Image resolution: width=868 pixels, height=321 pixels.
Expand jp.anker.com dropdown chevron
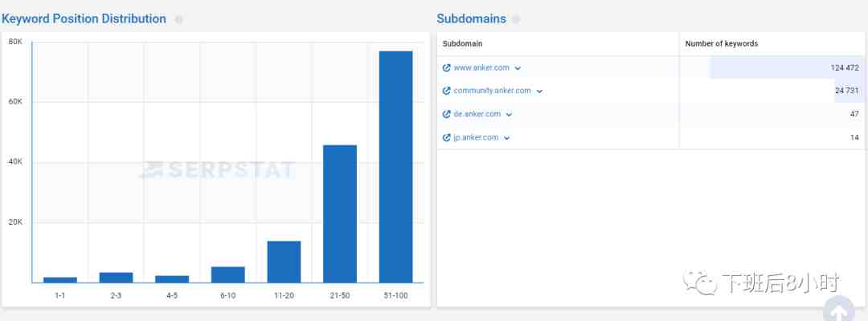(x=506, y=138)
